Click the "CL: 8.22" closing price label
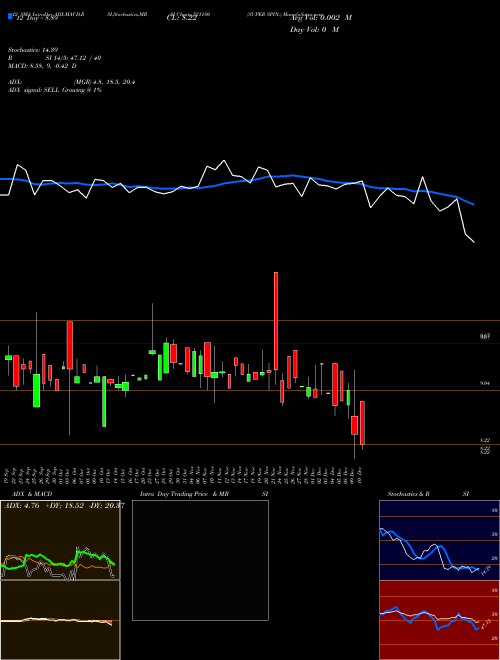 (x=181, y=18)
